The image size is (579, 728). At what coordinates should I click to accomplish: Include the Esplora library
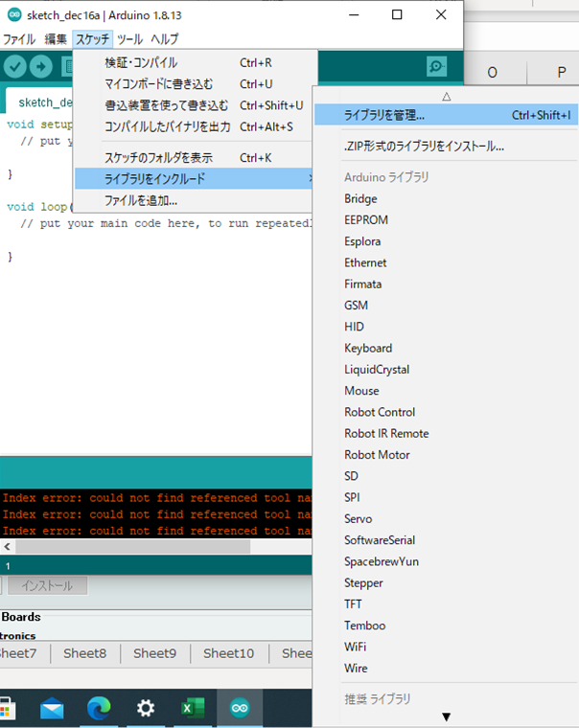446,241
